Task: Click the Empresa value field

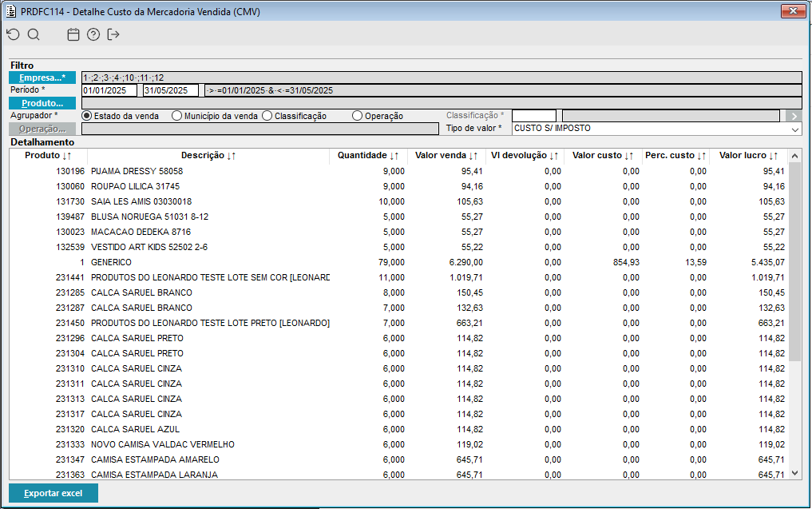Action: pyautogui.click(x=442, y=78)
